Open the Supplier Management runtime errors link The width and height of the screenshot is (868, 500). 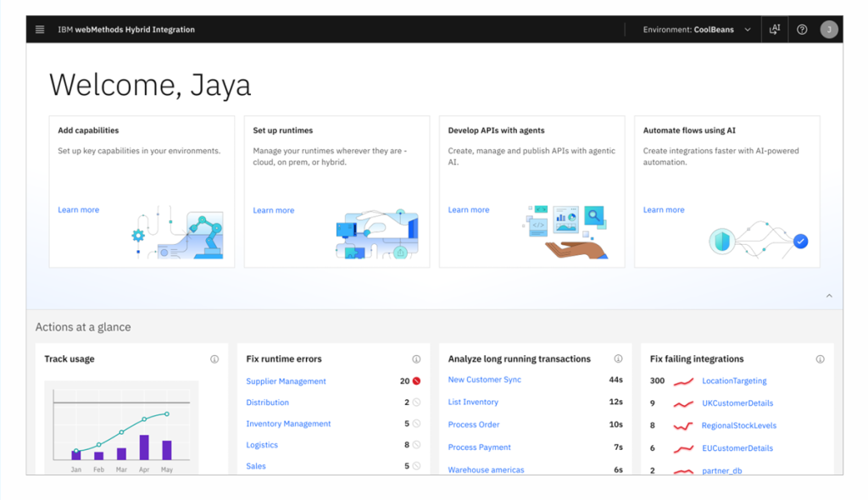[x=286, y=381]
